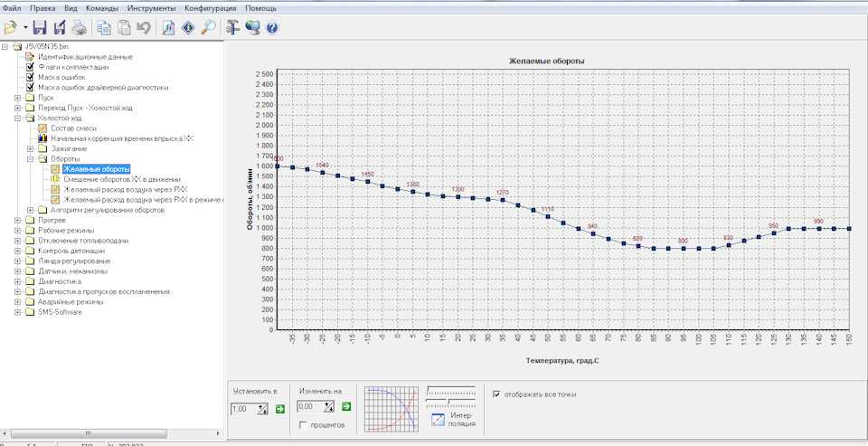
Task: Expand 'Алгоритм регулирования оборотов' folder
Action: [31, 210]
